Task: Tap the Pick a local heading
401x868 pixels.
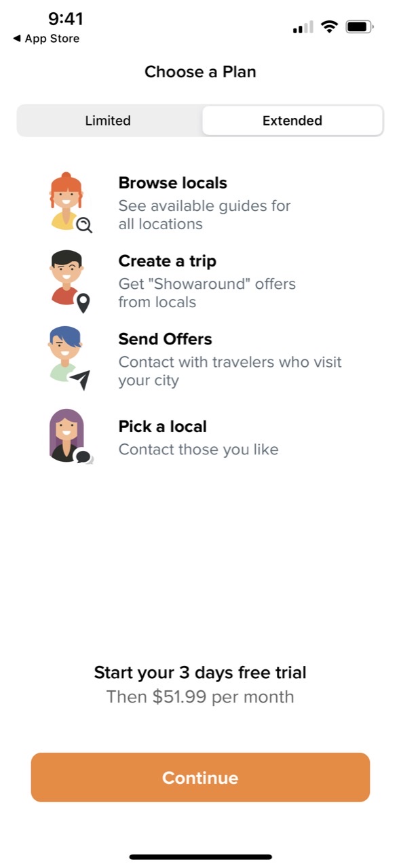Action: [162, 427]
